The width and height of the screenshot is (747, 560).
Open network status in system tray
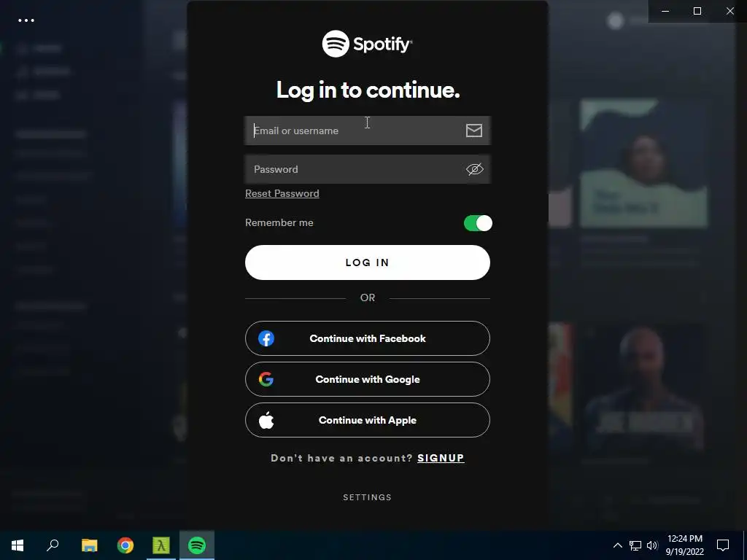pyautogui.click(x=635, y=545)
